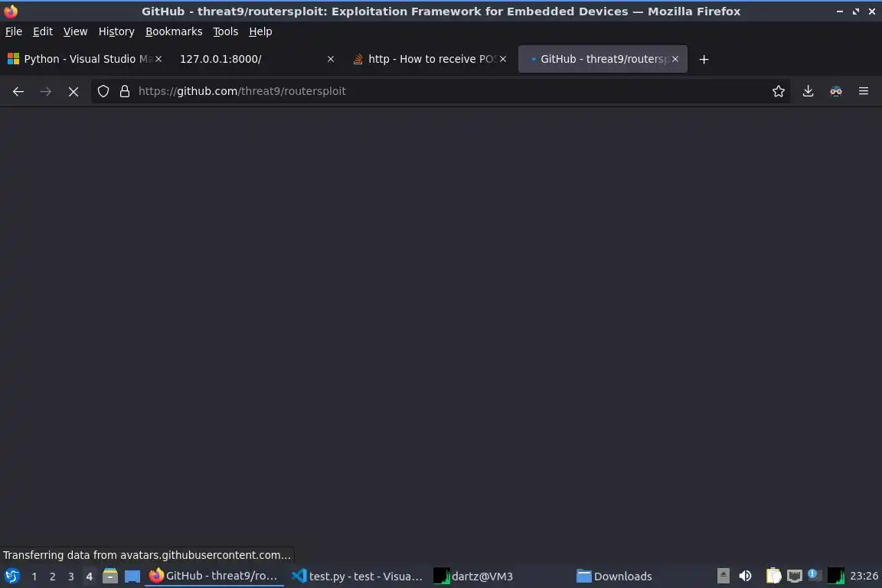This screenshot has height=588, width=882.
Task: Open the network connection tray icon
Action: (x=794, y=577)
